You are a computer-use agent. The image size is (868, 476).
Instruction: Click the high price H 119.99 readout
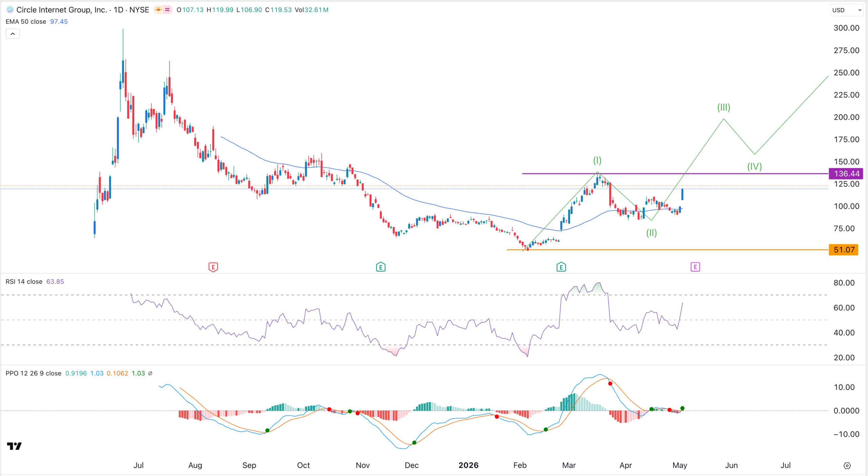[220, 10]
